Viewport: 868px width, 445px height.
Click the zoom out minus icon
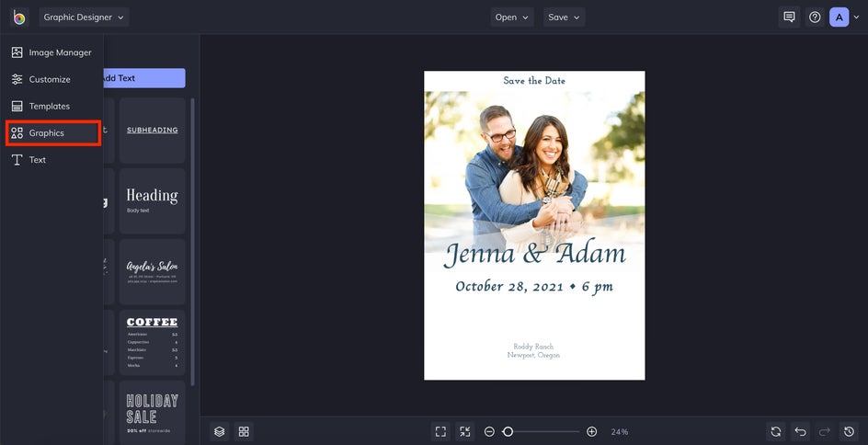[489, 431]
